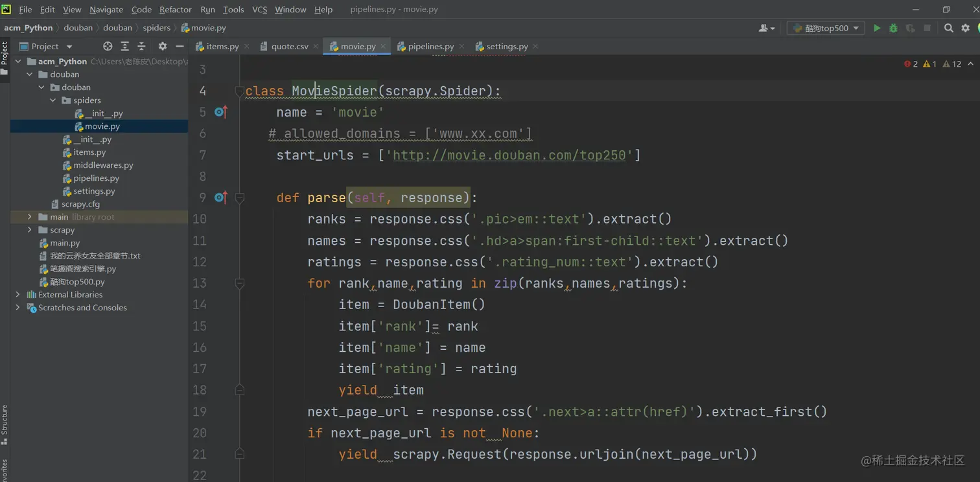Click the override gutter icon on line 5

click(x=220, y=112)
